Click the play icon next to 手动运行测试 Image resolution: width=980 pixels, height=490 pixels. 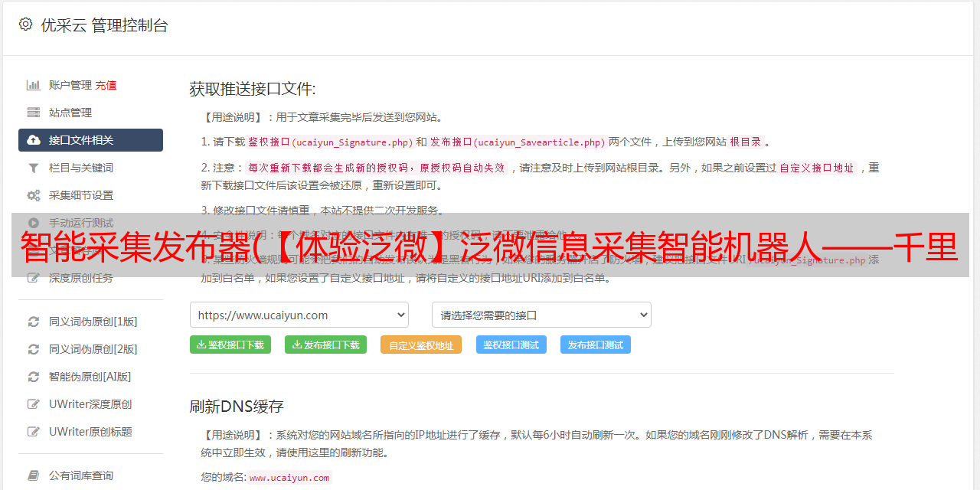pos(34,223)
